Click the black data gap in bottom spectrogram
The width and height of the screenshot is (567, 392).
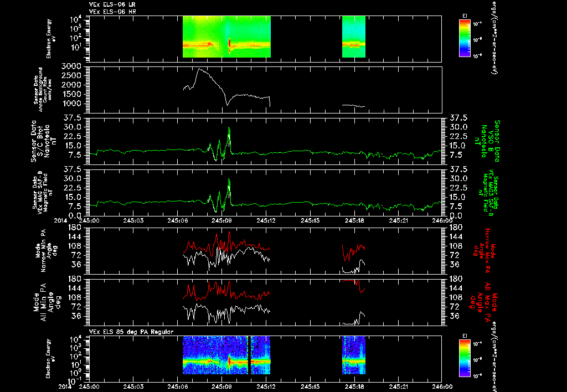point(250,355)
